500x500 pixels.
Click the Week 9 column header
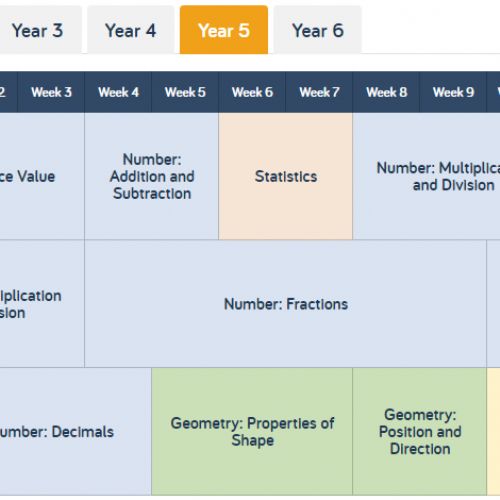tap(453, 92)
